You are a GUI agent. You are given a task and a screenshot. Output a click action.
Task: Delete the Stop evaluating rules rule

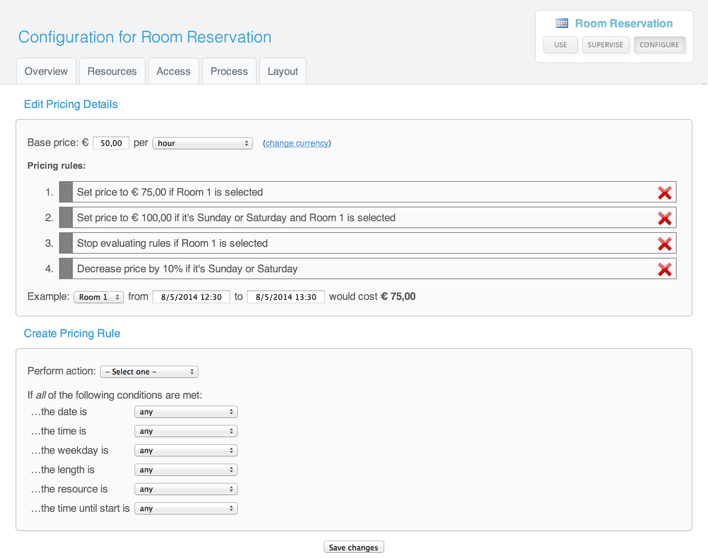click(x=664, y=244)
